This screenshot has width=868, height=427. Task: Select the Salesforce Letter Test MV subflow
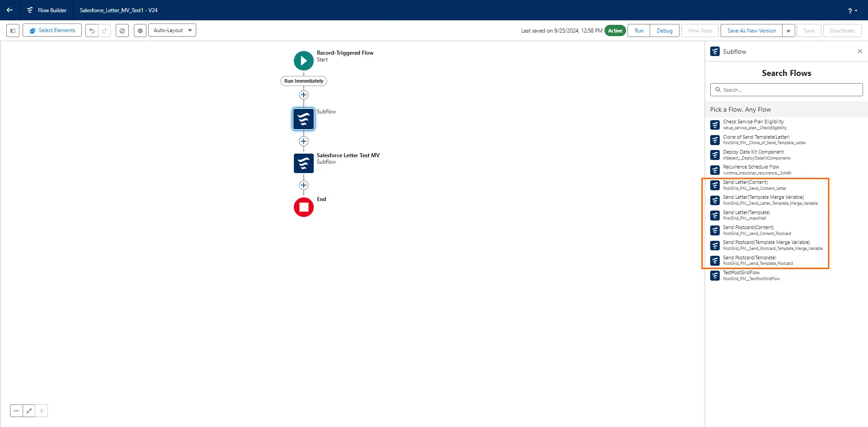[304, 163]
